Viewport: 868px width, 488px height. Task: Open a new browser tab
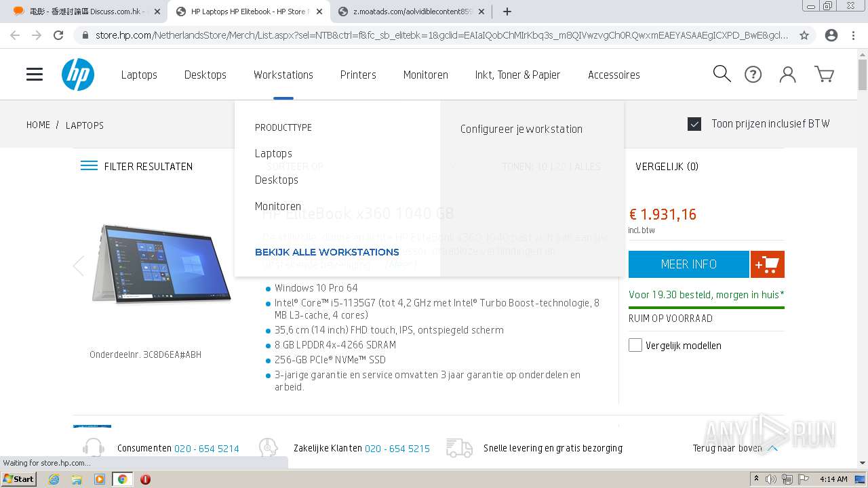(x=507, y=12)
